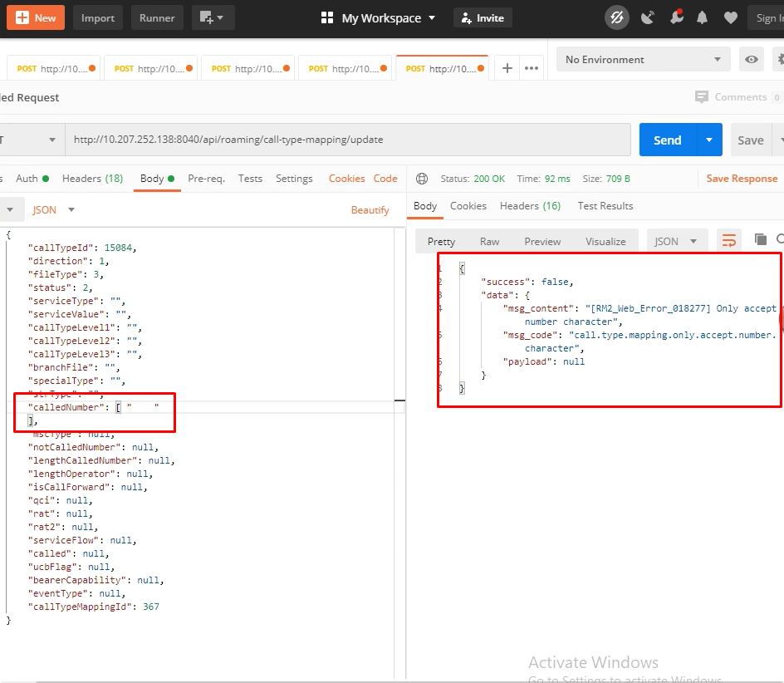Image resolution: width=784 pixels, height=683 pixels.
Task: Select the Pretty response view
Action: tap(441, 242)
